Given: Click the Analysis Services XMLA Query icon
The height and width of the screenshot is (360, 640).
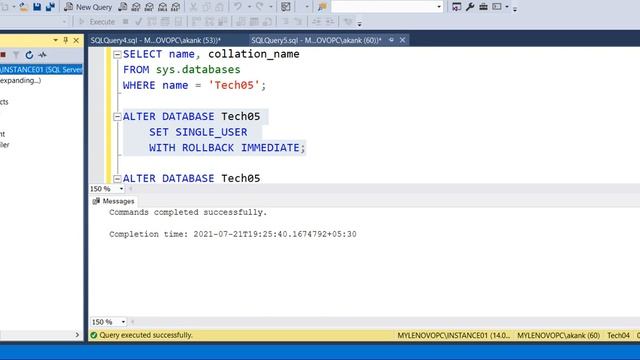Looking at the screenshot, I should (162, 7).
